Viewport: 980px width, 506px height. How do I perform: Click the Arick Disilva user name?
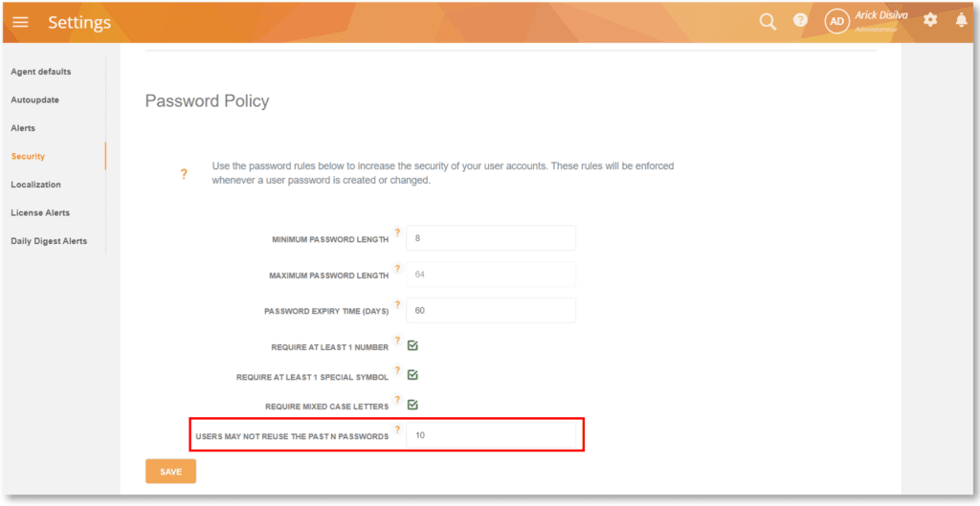[x=881, y=15]
